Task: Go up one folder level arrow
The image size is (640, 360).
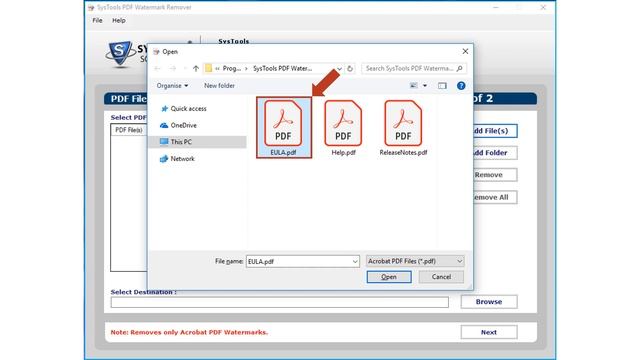Action: 196,69
